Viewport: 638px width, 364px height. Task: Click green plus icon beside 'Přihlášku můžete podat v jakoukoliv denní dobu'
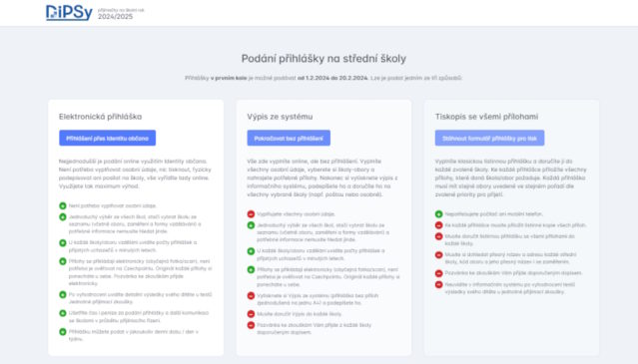click(x=63, y=331)
